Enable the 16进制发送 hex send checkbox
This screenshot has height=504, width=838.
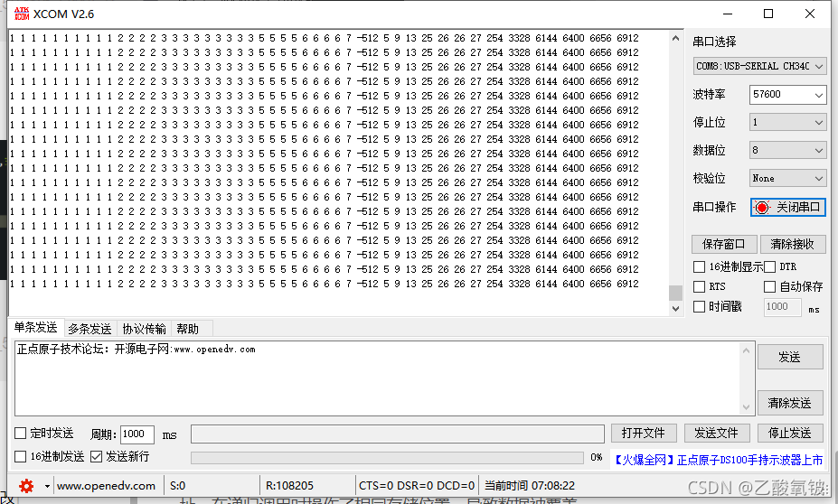tap(20, 456)
